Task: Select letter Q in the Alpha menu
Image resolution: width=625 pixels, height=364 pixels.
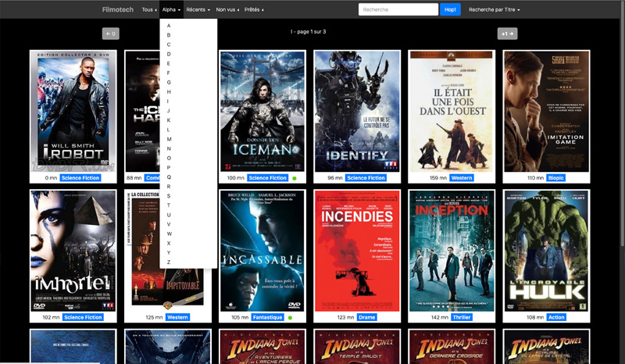Action: pos(188,177)
